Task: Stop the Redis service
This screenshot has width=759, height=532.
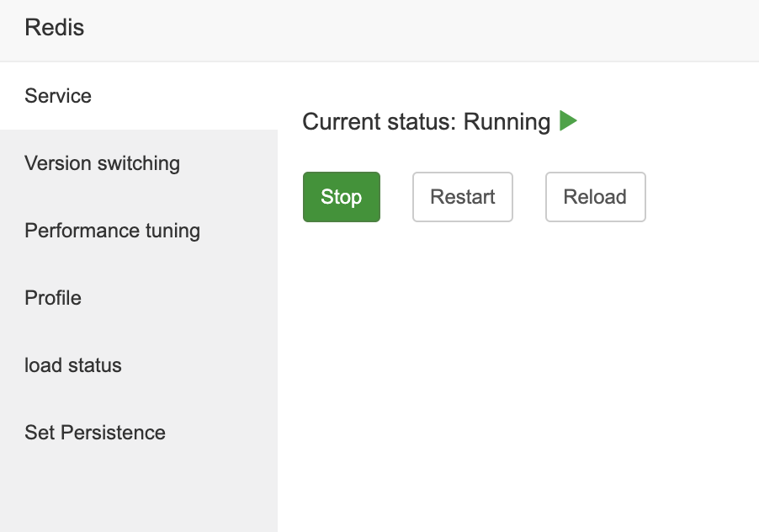Action: [x=341, y=197]
